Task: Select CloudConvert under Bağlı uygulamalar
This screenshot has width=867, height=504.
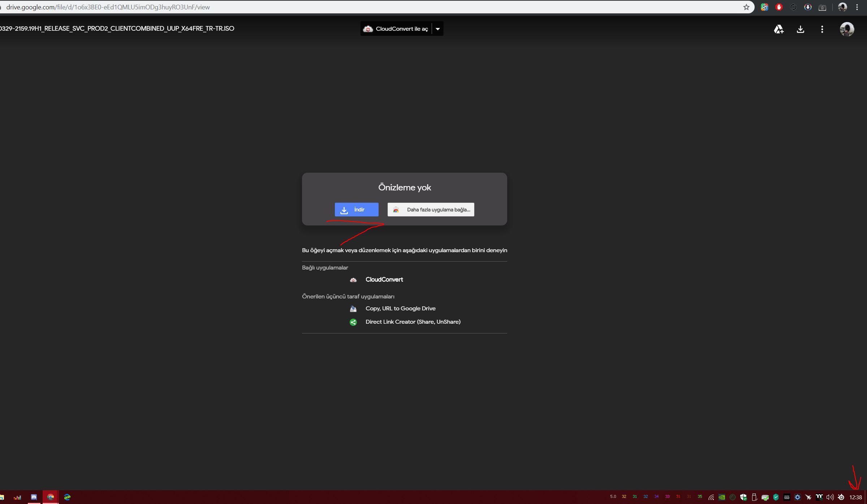Action: (384, 280)
